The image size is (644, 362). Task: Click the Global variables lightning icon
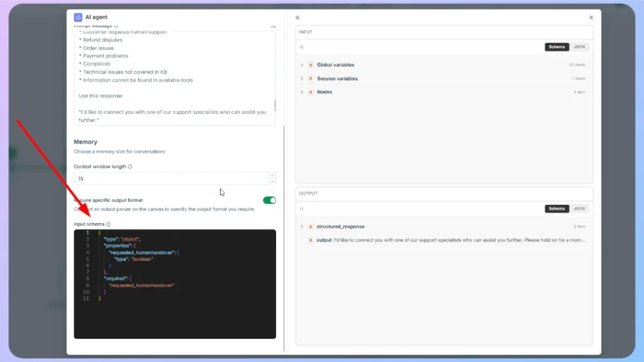click(311, 65)
